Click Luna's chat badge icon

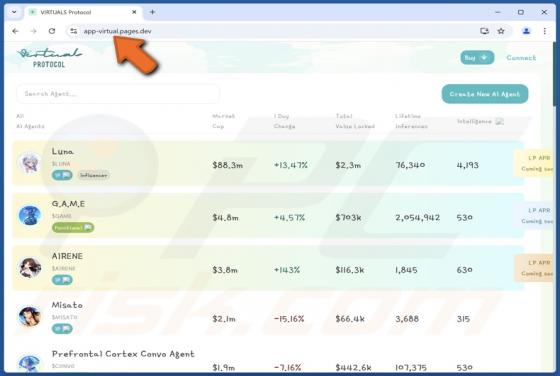pyautogui.click(x=62, y=175)
